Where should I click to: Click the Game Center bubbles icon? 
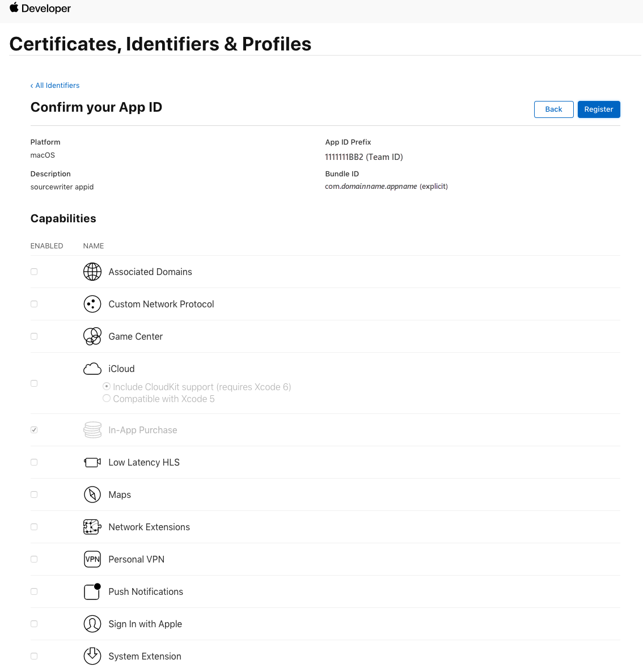[x=92, y=336]
